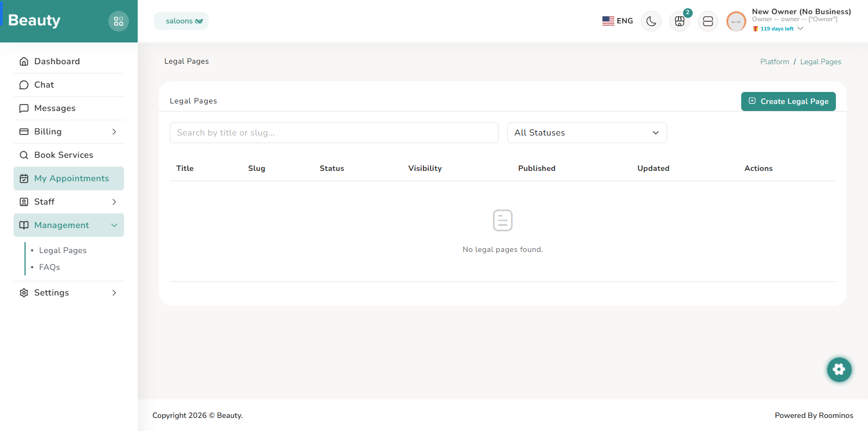This screenshot has width=868, height=431.
Task: Click the grid menu icon beside Beauty logo
Action: (x=119, y=21)
